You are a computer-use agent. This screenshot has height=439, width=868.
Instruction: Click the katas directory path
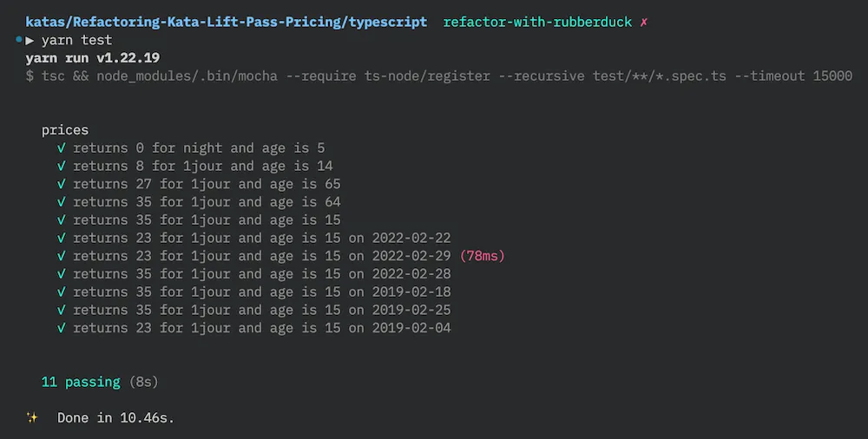tap(226, 22)
